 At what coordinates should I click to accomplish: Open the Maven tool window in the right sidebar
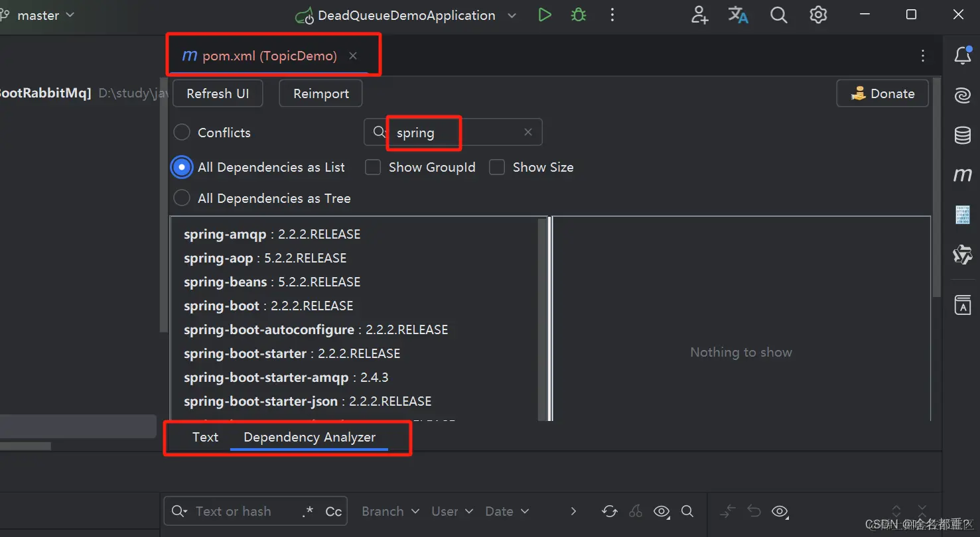[x=963, y=175]
